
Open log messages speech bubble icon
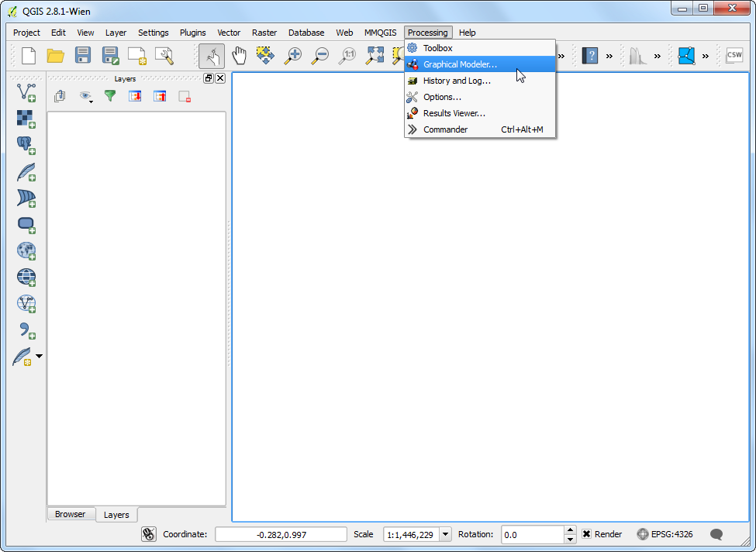716,534
